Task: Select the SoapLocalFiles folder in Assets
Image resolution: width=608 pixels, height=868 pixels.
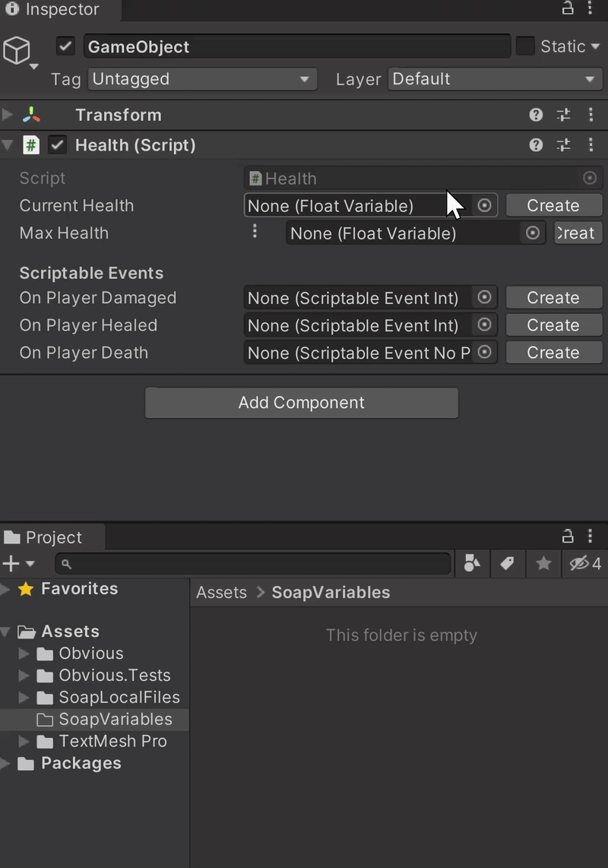Action: (119, 698)
